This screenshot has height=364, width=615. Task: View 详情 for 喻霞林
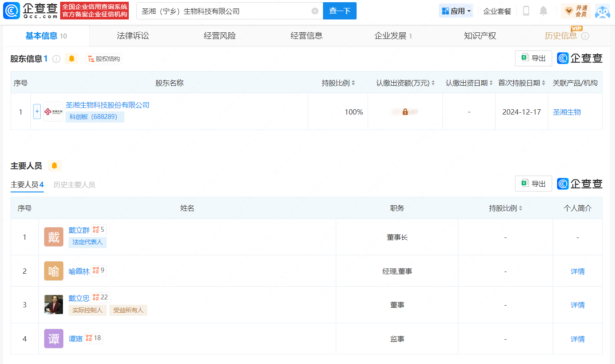pyautogui.click(x=577, y=271)
